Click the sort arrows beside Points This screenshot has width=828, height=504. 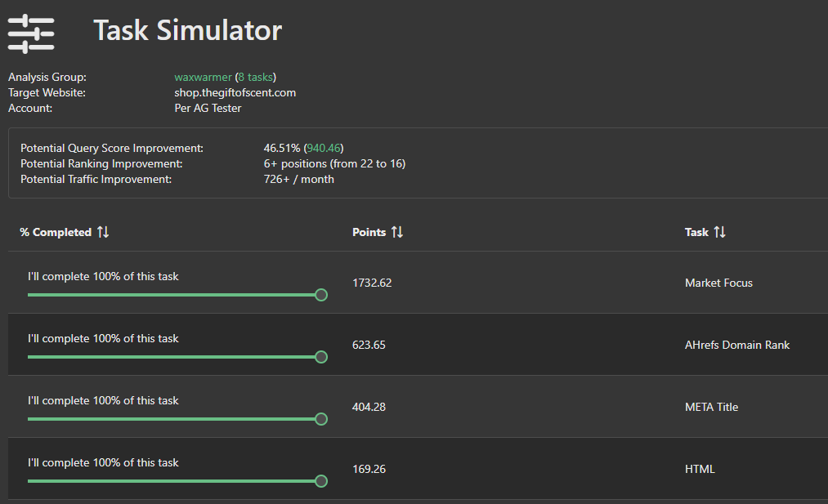tap(398, 231)
